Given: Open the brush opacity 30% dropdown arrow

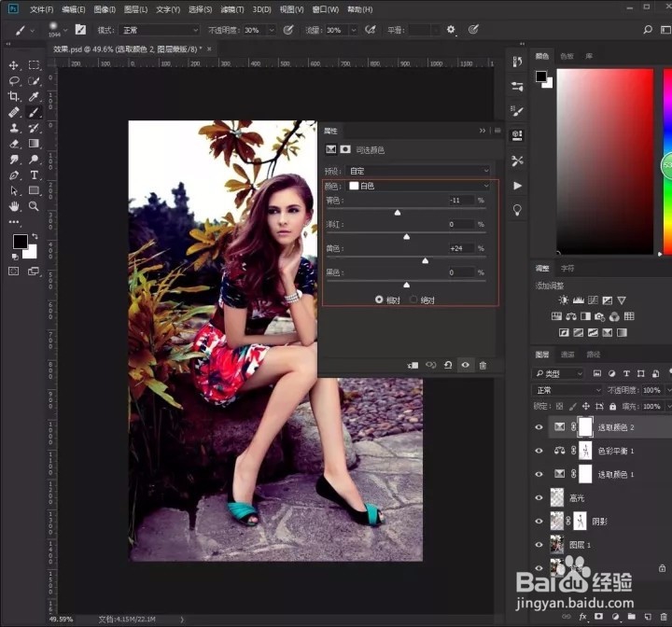Looking at the screenshot, I should [272, 30].
